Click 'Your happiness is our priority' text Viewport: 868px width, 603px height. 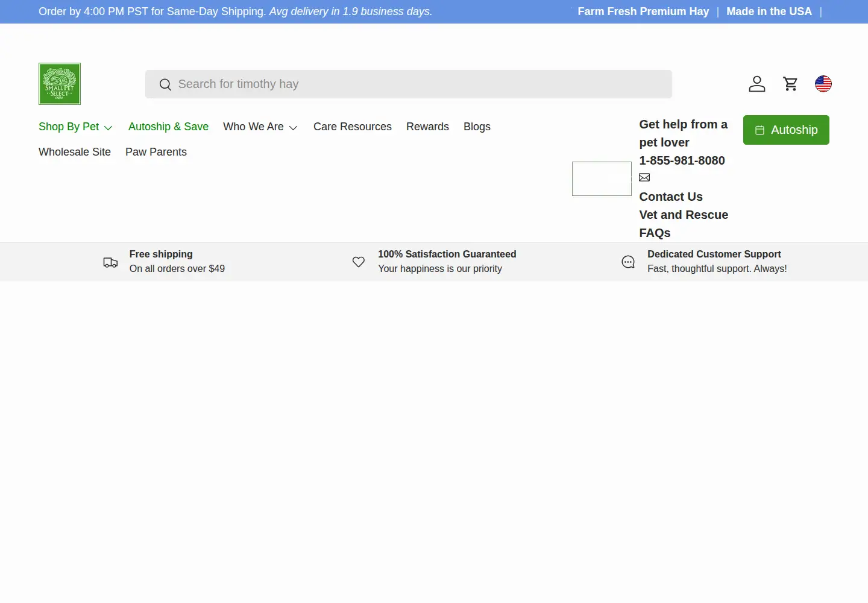[x=440, y=269]
